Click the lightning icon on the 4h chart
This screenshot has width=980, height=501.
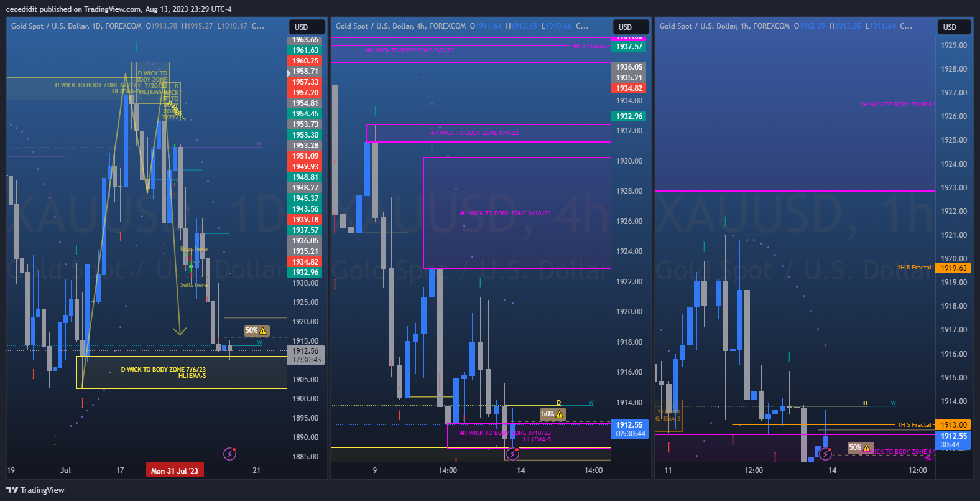(x=512, y=454)
